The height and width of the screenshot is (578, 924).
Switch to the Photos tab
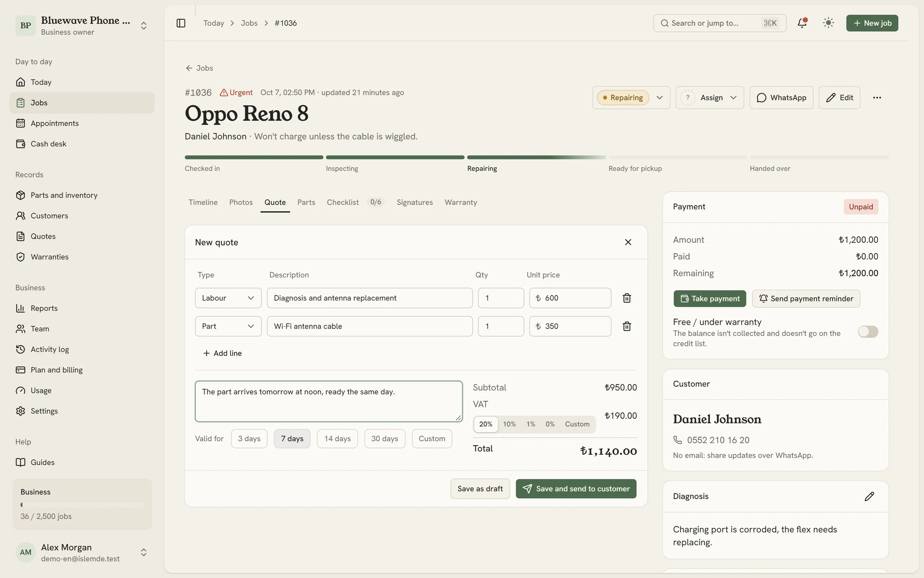pyautogui.click(x=241, y=202)
